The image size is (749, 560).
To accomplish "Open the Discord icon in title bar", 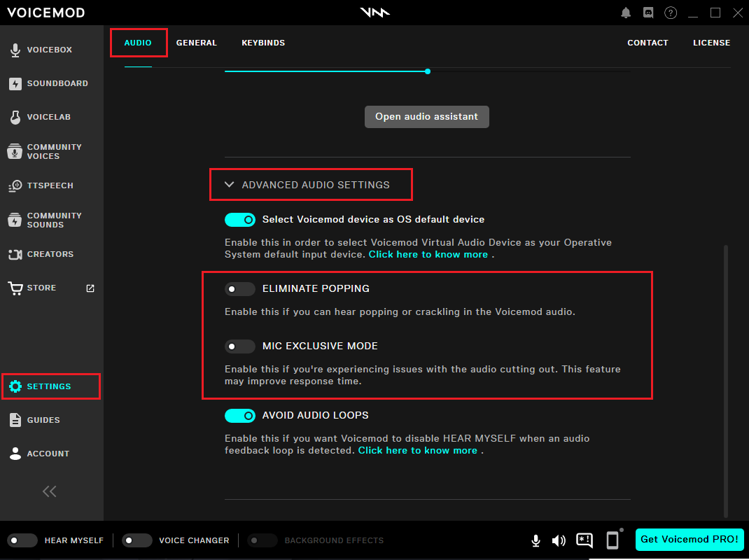I will point(647,13).
